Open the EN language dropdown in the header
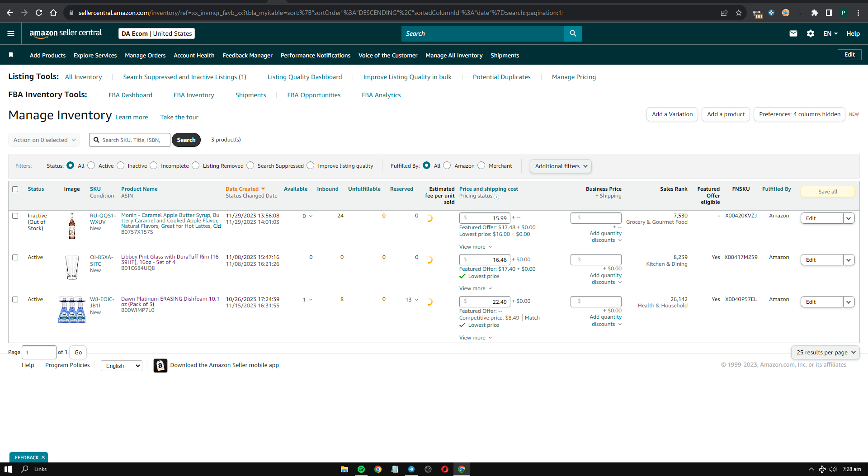 pyautogui.click(x=830, y=33)
